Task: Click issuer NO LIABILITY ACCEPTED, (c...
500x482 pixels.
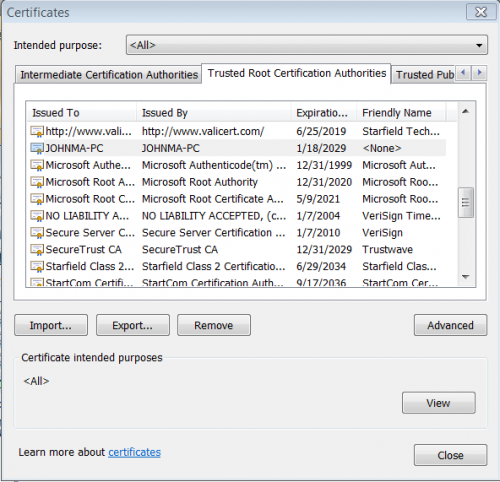Action: (214, 216)
